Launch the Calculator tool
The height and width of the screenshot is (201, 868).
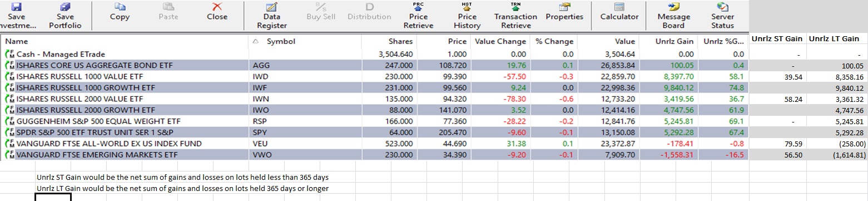619,12
